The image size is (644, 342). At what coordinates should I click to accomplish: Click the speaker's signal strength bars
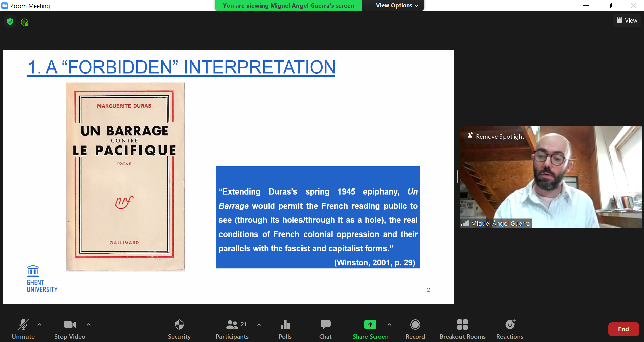point(465,223)
